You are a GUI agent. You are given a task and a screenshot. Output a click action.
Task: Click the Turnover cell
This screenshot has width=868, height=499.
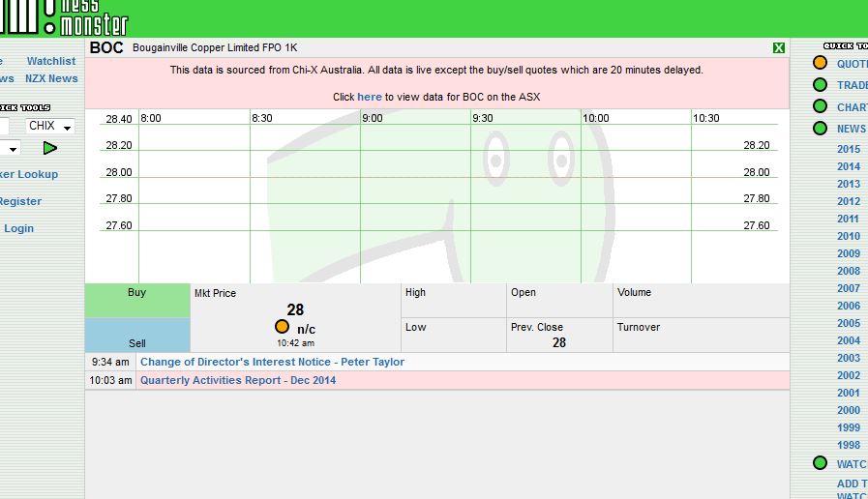click(x=701, y=336)
